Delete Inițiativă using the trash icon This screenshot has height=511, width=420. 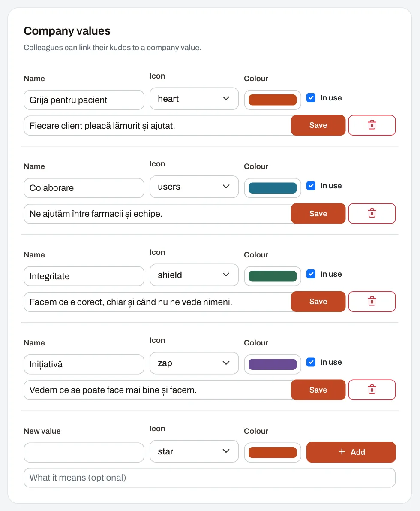(x=372, y=390)
